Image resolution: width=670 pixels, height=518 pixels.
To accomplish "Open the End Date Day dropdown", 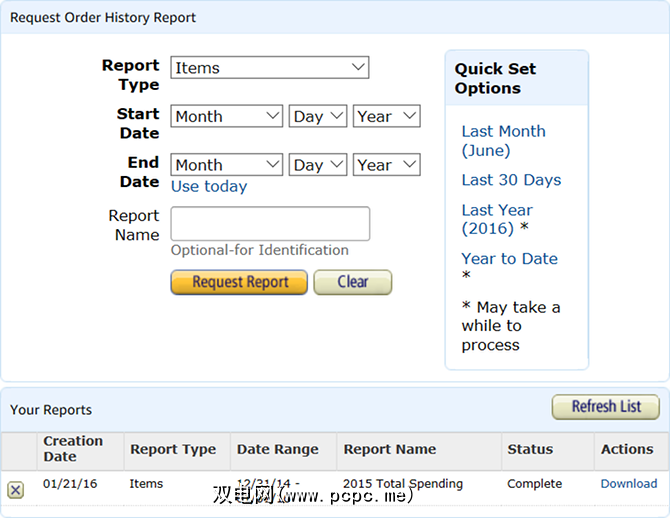I will pos(318,165).
